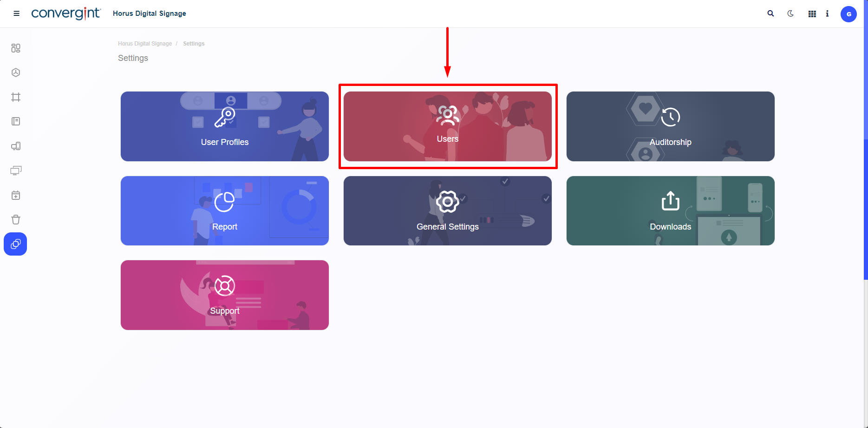868x428 pixels.
Task: Open the Downloads card
Action: [671, 211]
